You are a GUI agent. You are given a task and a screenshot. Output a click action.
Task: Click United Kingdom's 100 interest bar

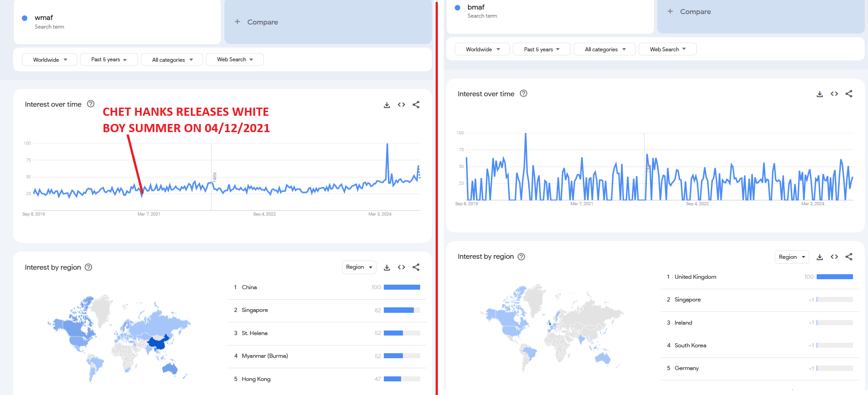[835, 277]
